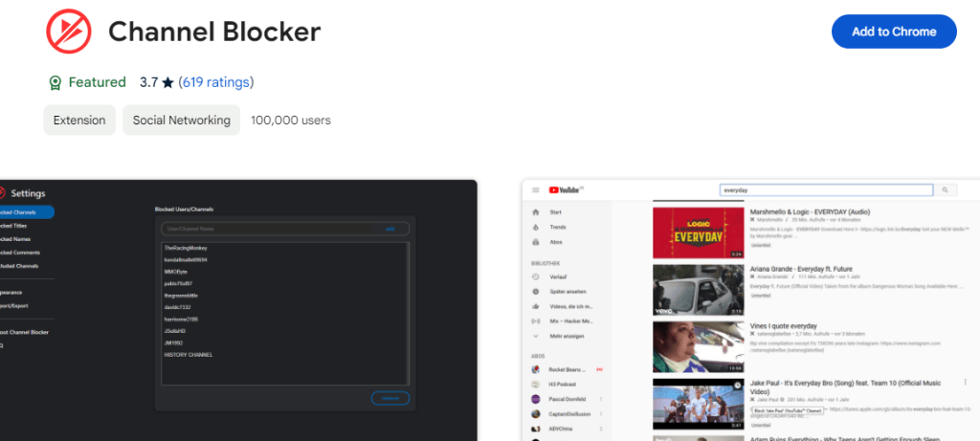Click Vines I quote everyday title

coord(783,326)
